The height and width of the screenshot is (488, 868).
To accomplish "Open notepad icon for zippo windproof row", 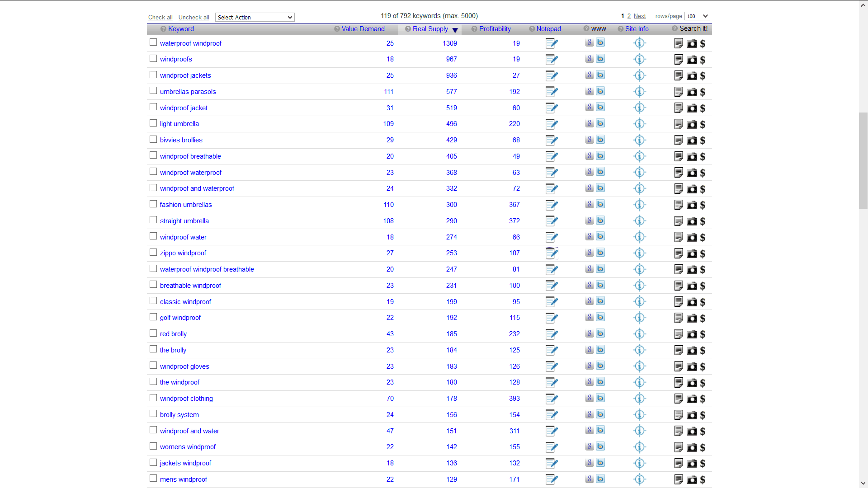I will (x=552, y=253).
